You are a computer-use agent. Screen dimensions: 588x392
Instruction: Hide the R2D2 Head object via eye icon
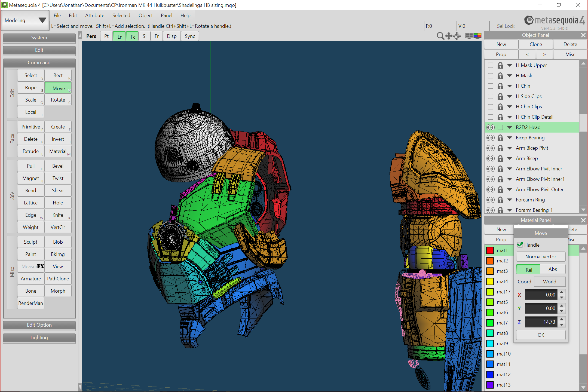(x=491, y=127)
